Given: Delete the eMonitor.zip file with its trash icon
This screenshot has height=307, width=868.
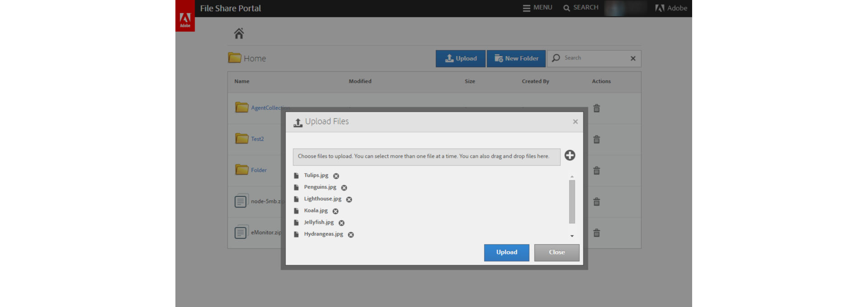Looking at the screenshot, I should coord(597,233).
